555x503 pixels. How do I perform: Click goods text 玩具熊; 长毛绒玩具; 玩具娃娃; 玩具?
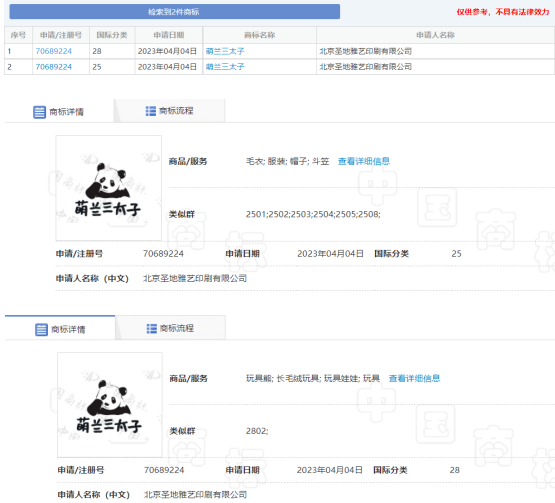click(313, 378)
